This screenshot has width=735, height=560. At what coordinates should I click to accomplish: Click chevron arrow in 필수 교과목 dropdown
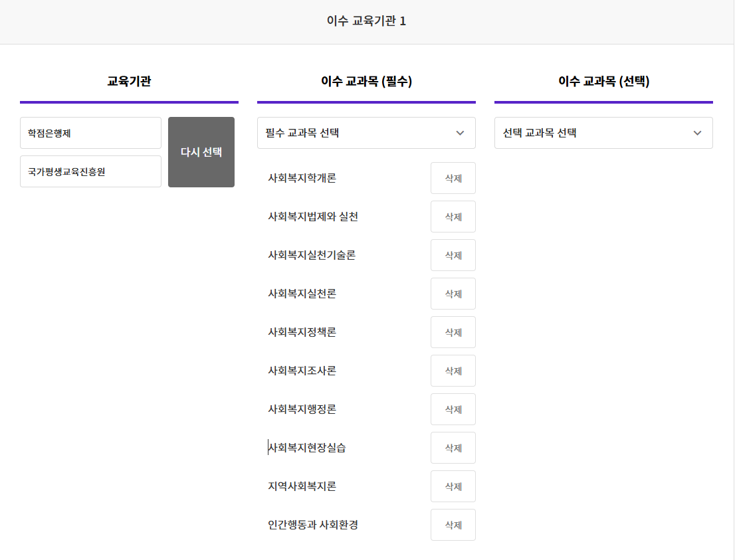click(460, 133)
